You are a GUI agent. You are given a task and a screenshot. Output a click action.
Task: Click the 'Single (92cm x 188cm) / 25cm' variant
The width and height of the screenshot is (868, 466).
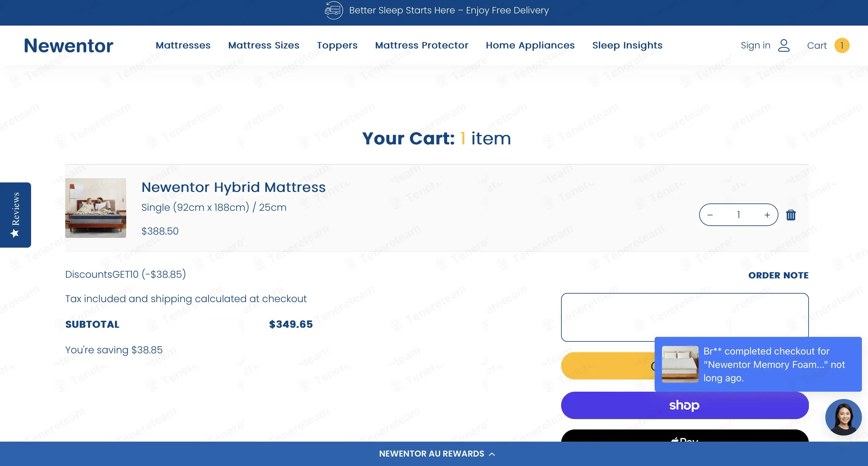tap(214, 207)
